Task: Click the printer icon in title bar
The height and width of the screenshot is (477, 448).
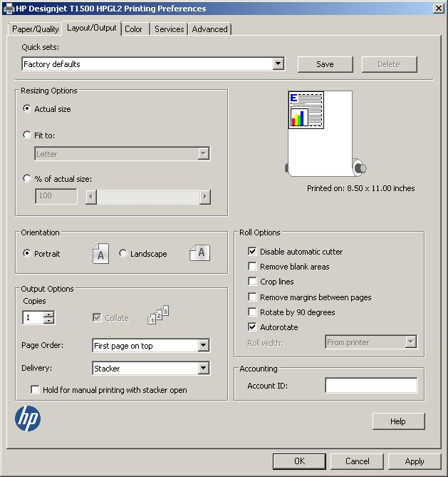Action: coord(9,9)
